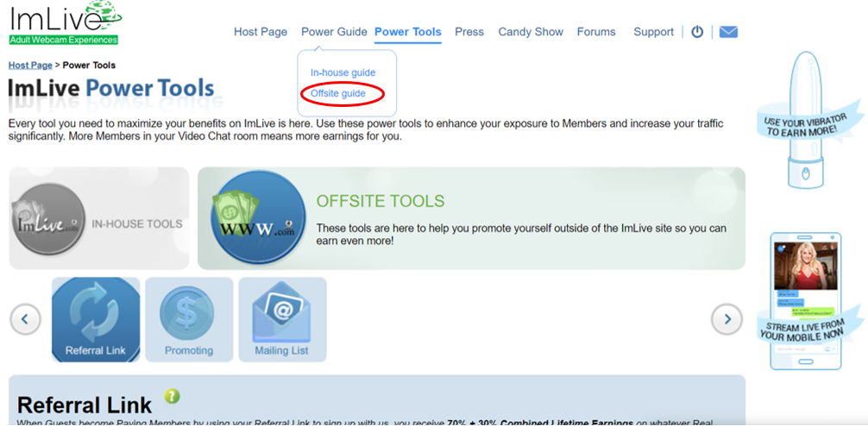The height and width of the screenshot is (426, 868).
Task: Select the Mailing List envelope icon
Action: click(282, 319)
